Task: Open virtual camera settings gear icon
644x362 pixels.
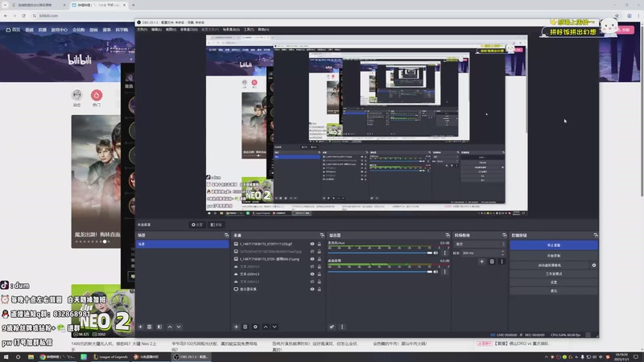Action: point(594,265)
